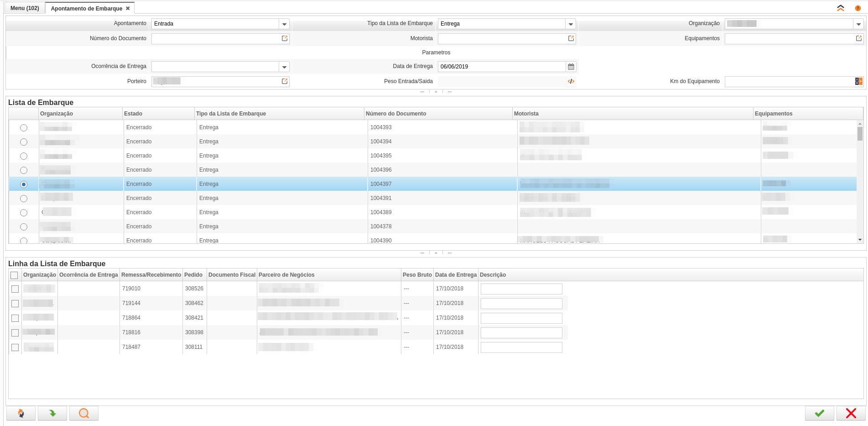Viewport: 868px width, 426px height.
Task: Open the Motorista field lookup icon
Action: pos(571,39)
